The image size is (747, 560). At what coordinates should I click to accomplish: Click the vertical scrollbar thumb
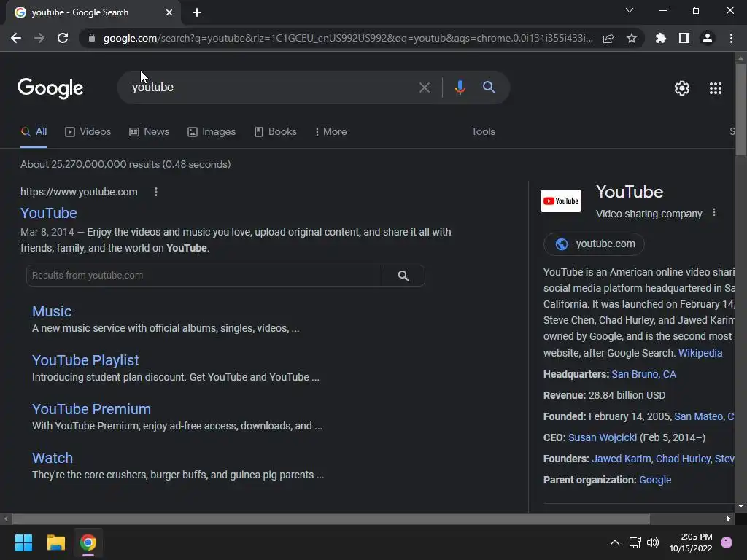coord(740,109)
